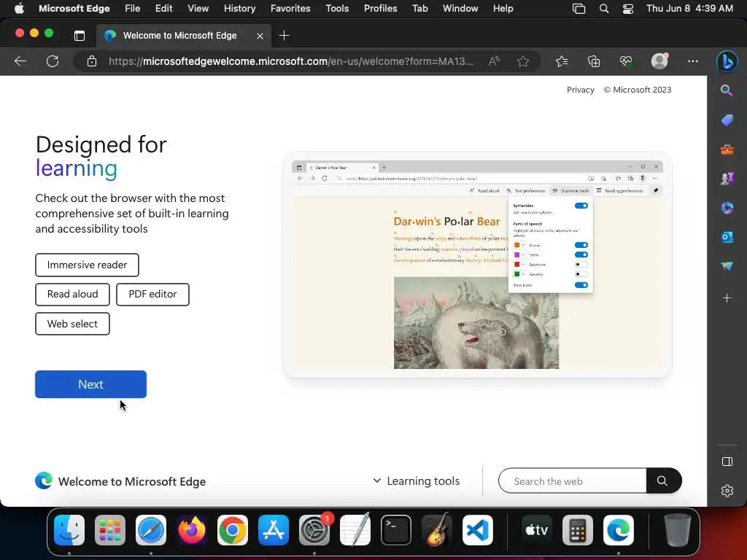
Task: Click the Immersive reader button
Action: [88, 265]
